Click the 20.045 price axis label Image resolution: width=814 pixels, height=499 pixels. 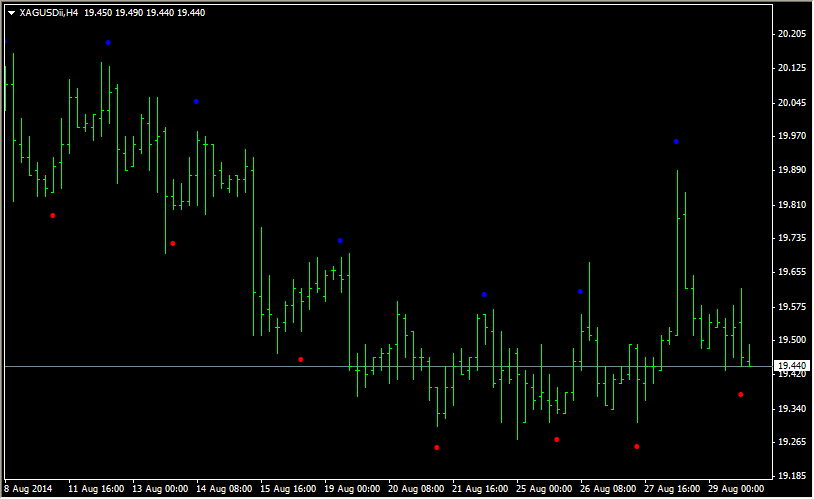coord(792,103)
